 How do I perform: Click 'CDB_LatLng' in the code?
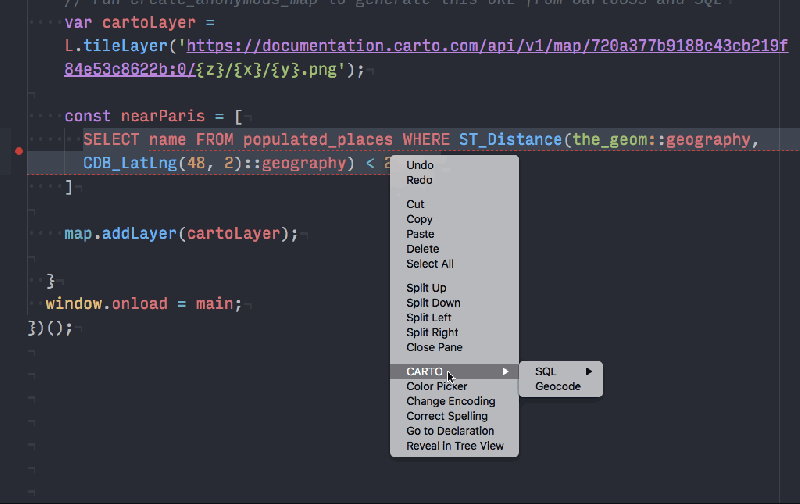coord(130,163)
